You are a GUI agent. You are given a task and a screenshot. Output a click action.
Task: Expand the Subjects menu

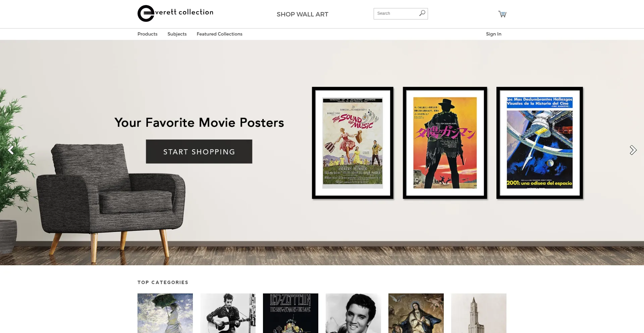[x=177, y=34]
